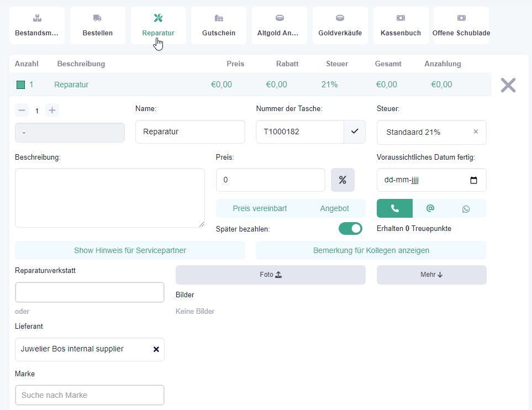Select the Reparatur tools tile
This screenshot has width=532, height=410.
[x=158, y=25]
